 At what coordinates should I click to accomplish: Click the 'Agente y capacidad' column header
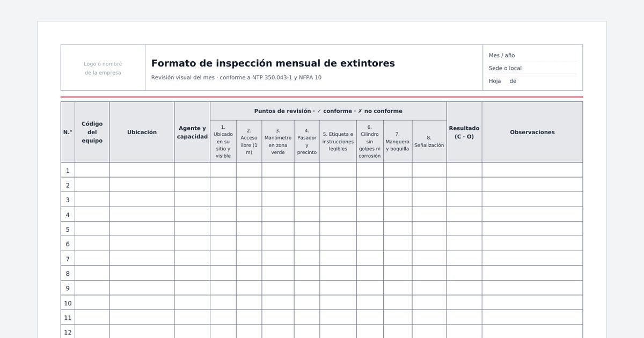(192, 132)
